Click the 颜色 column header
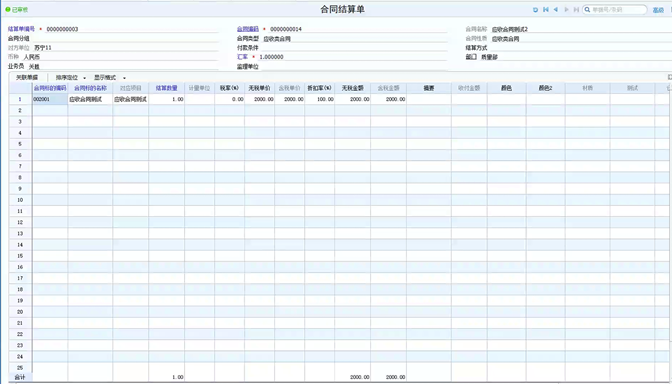Image resolution: width=672 pixels, height=384 pixels. coord(506,88)
